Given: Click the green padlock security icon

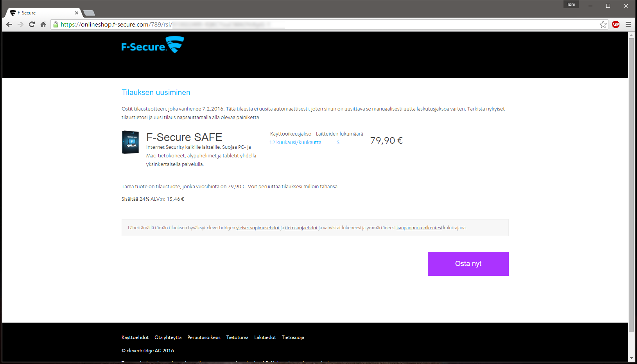Looking at the screenshot, I should click(x=56, y=24).
